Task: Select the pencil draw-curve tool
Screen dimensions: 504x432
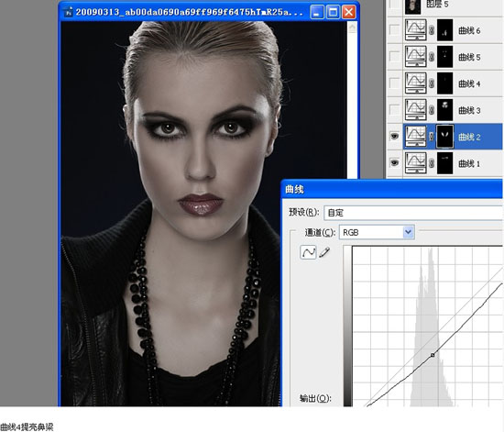Action: pyautogui.click(x=324, y=252)
